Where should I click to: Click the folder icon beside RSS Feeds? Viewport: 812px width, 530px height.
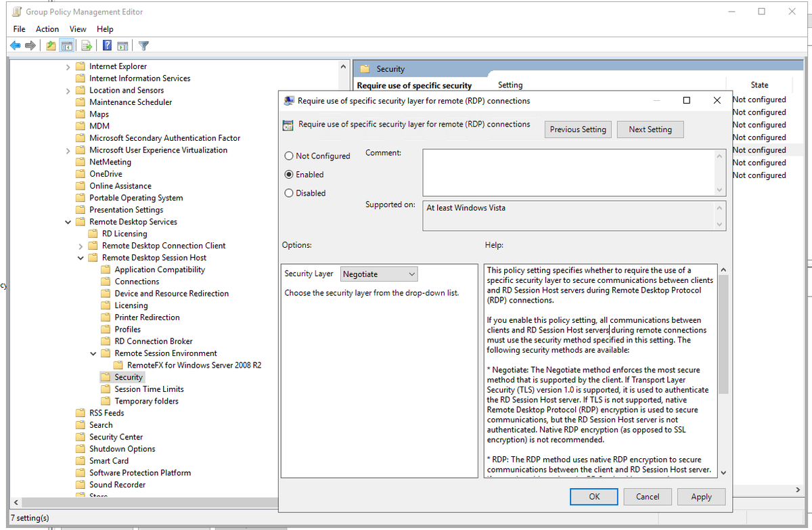point(81,413)
